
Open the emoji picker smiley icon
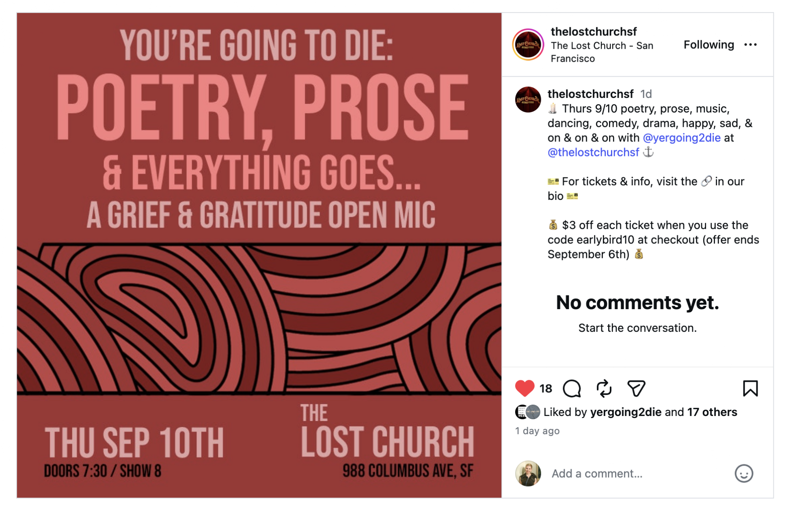[744, 473]
